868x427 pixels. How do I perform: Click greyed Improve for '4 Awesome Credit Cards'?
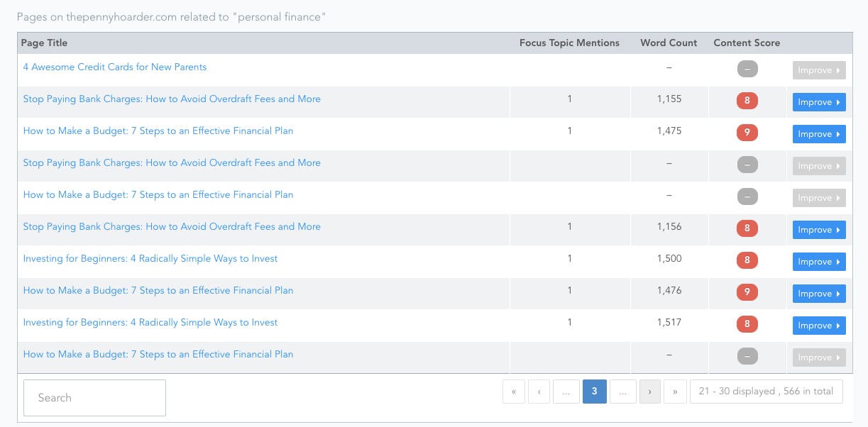pyautogui.click(x=819, y=70)
